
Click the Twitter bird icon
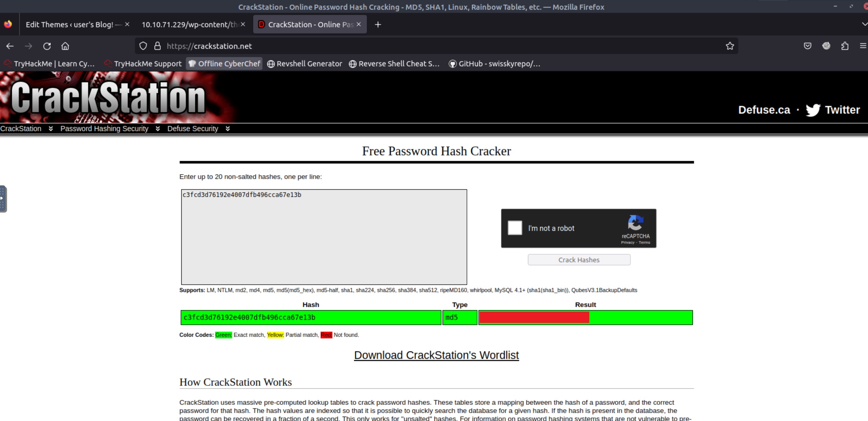pos(813,110)
